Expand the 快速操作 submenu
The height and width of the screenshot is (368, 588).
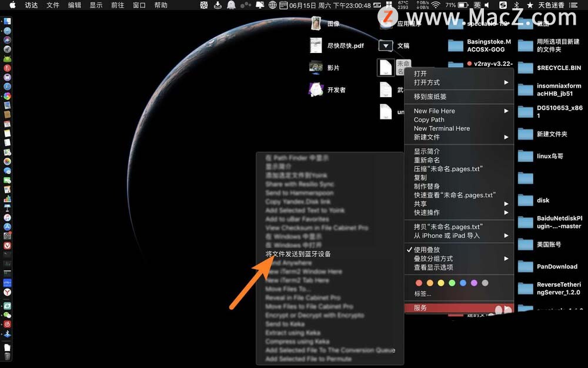click(459, 213)
